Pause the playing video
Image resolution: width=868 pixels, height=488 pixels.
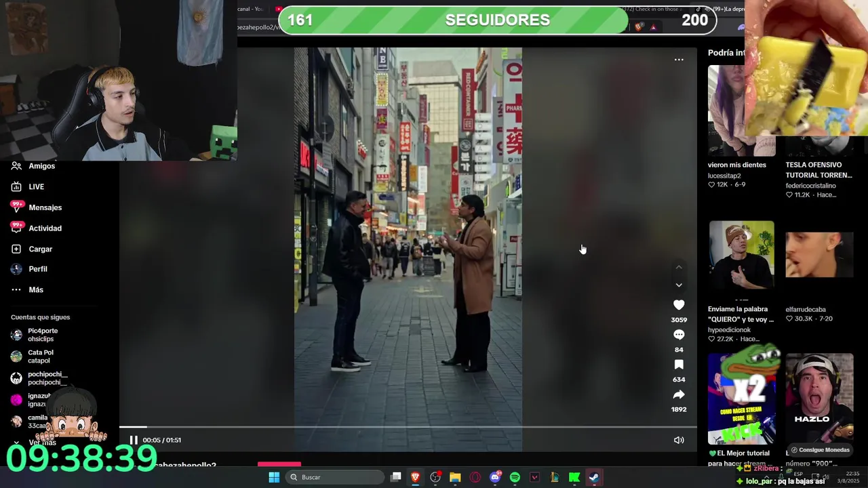pyautogui.click(x=134, y=440)
